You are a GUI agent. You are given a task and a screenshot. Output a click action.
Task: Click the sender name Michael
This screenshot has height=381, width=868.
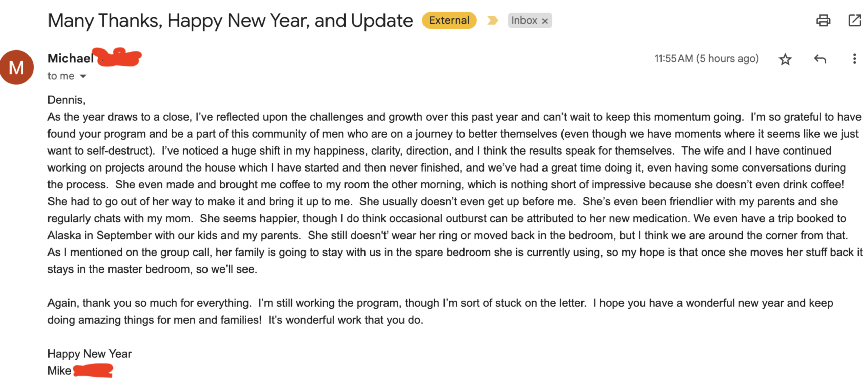71,58
